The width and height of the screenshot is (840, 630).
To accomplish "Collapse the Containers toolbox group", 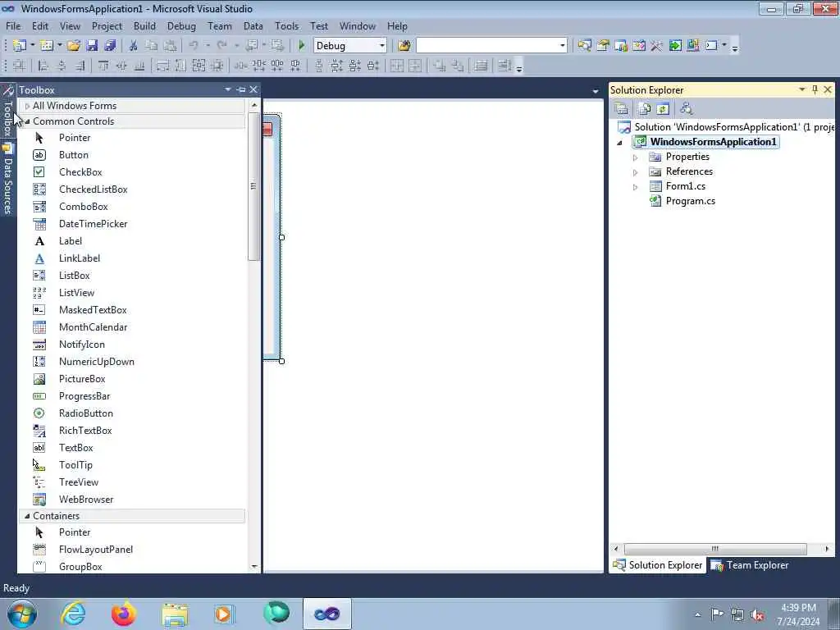I will (27, 516).
